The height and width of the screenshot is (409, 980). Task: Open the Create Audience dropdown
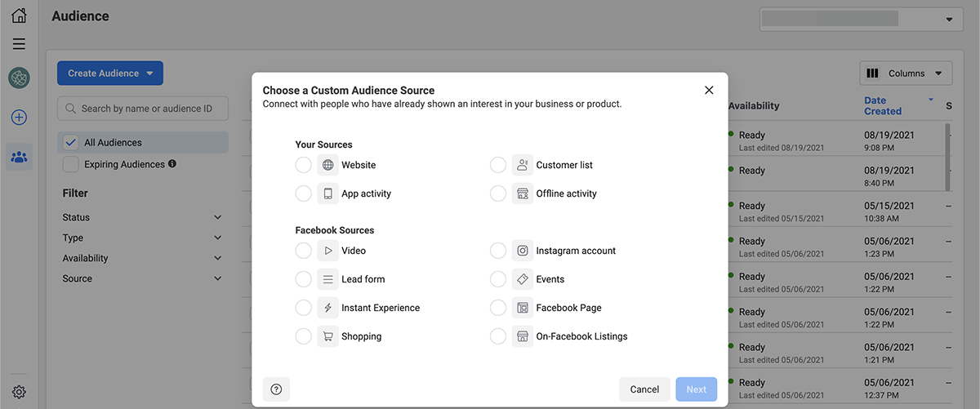pyautogui.click(x=110, y=73)
